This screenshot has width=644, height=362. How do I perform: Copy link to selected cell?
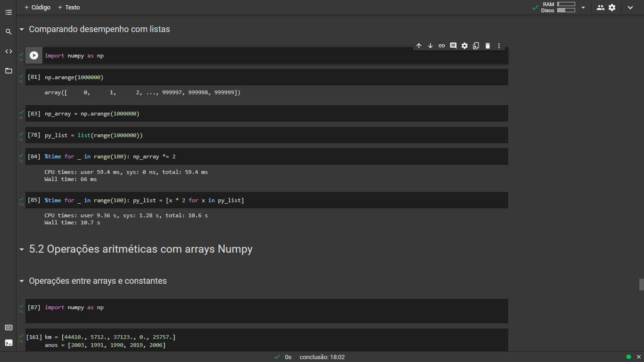(x=442, y=46)
